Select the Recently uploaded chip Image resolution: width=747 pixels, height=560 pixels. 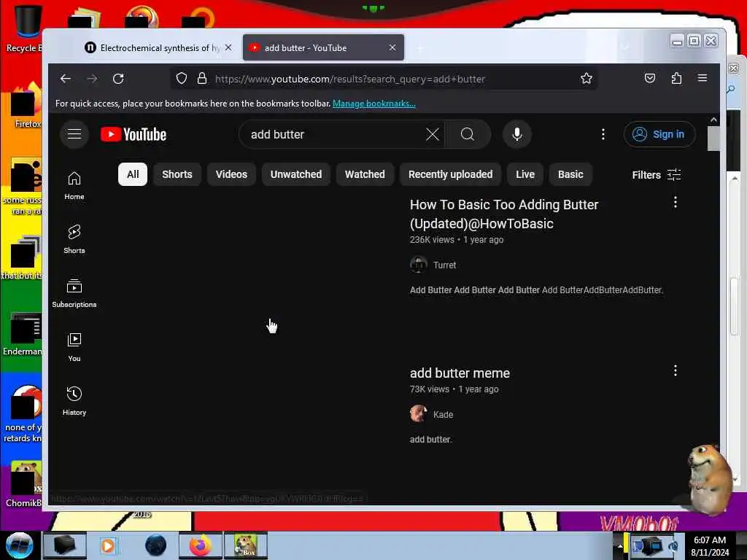click(451, 174)
